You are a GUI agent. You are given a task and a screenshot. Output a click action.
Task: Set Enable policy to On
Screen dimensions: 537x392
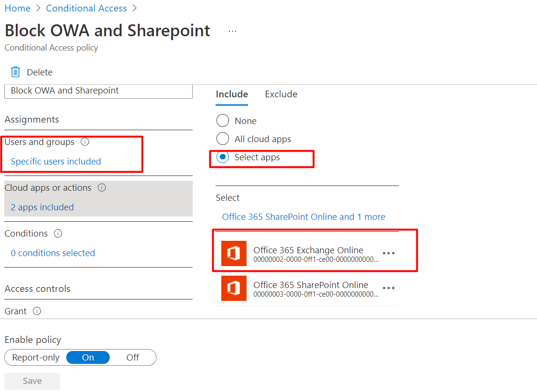88,357
